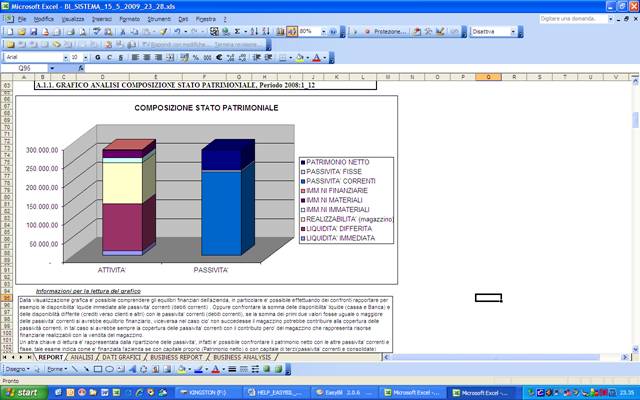The height and width of the screenshot is (400, 640).
Task: Click the fill color bucket icon
Action: click(x=300, y=58)
